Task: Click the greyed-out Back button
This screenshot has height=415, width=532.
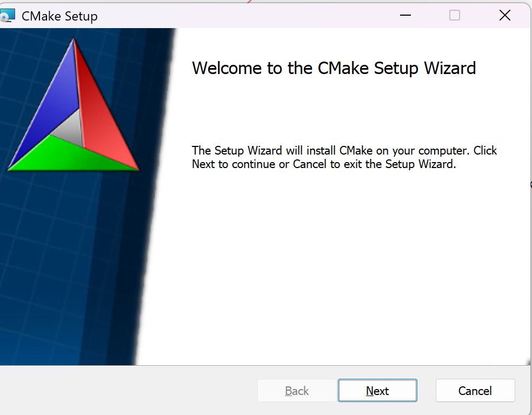Action: 297,391
